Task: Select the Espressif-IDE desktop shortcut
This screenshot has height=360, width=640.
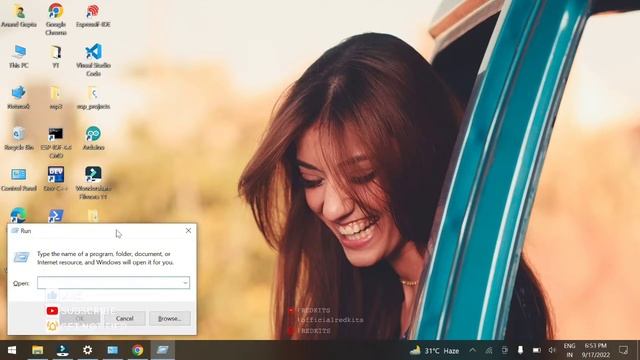Action: click(x=93, y=15)
